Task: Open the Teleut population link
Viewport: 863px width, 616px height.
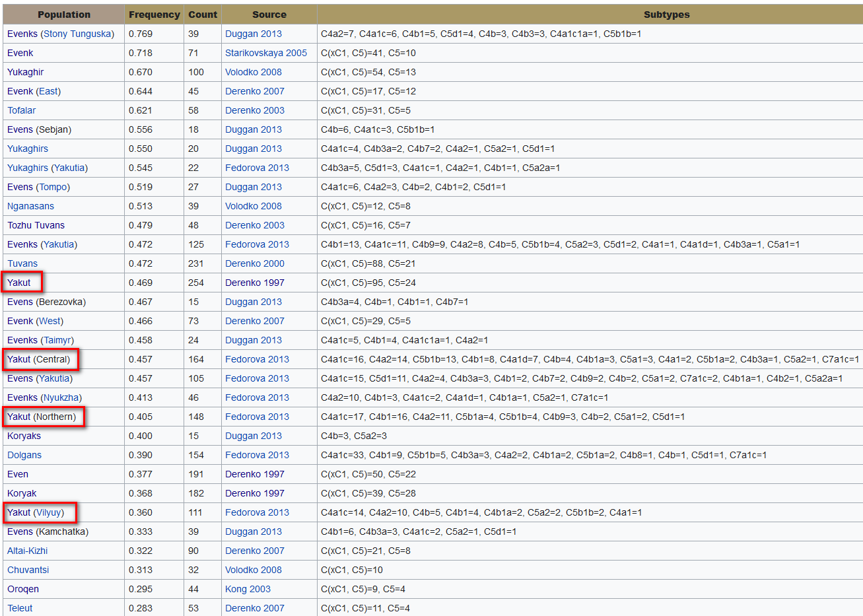Action: pos(20,608)
